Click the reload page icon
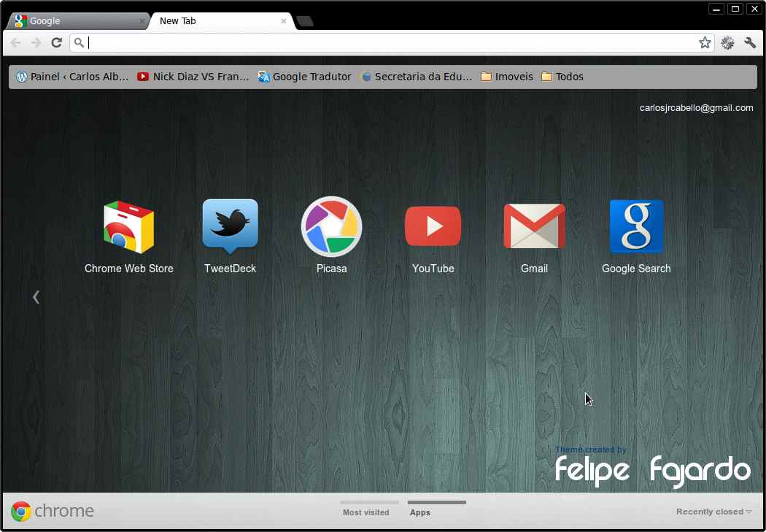Viewport: 766px width, 532px height. point(57,43)
